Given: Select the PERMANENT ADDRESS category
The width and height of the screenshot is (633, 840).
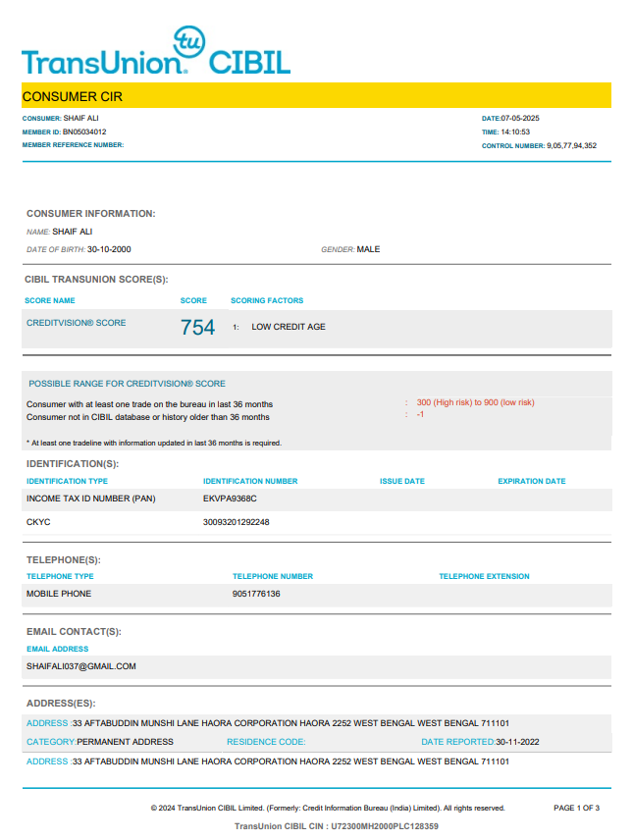Looking at the screenshot, I should [125, 742].
